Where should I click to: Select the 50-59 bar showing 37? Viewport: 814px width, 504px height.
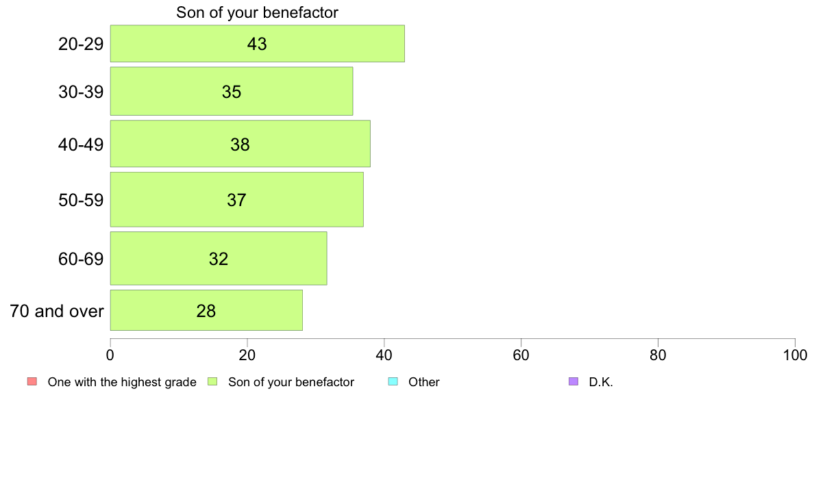[x=236, y=200]
